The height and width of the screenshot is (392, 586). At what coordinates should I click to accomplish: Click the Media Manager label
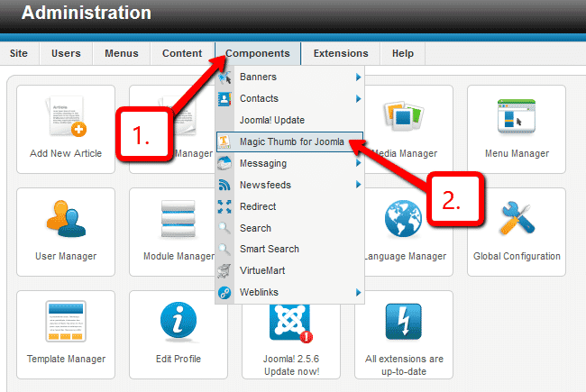pos(405,153)
